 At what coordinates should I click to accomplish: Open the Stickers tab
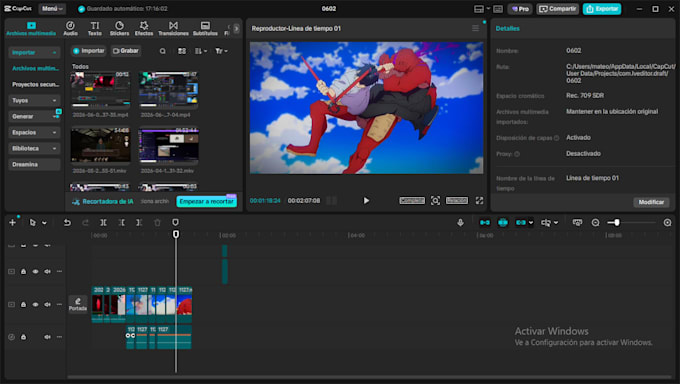click(119, 28)
